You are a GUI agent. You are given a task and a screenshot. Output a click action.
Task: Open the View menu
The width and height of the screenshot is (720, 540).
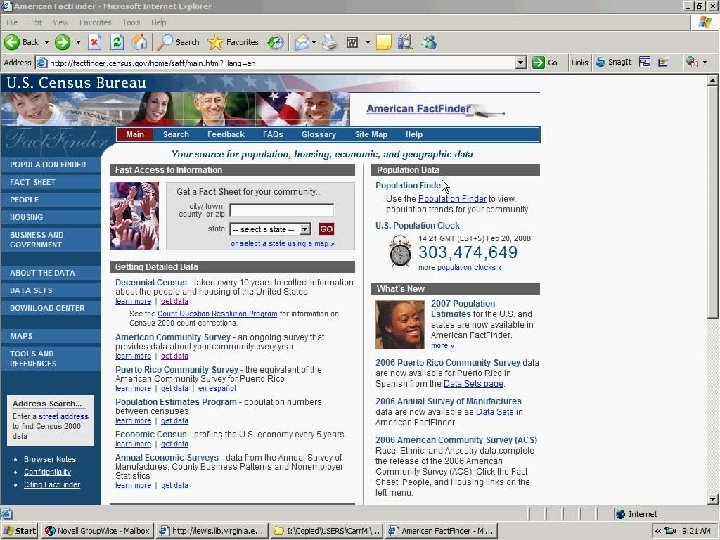tap(60, 22)
